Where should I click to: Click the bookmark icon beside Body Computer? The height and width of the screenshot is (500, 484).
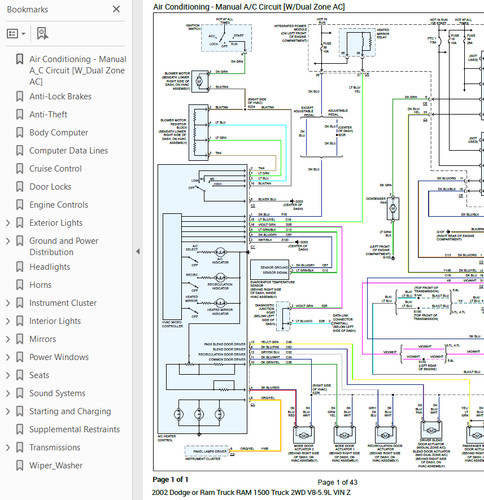[20, 132]
